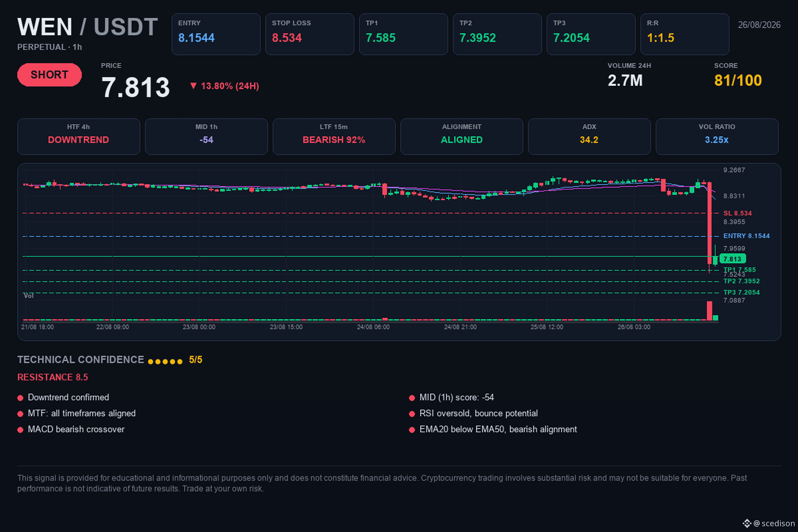Screen dimensions: 798x532
Task: Click the score 81/100
Action: point(738,80)
